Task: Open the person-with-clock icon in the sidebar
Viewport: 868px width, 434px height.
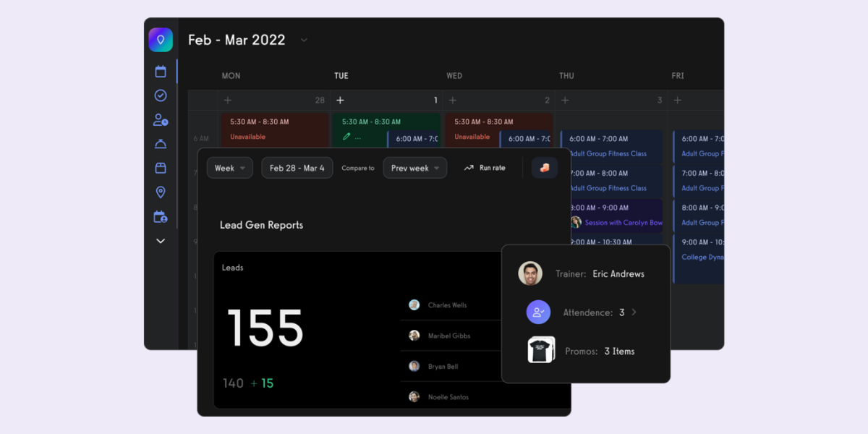Action: point(161,120)
